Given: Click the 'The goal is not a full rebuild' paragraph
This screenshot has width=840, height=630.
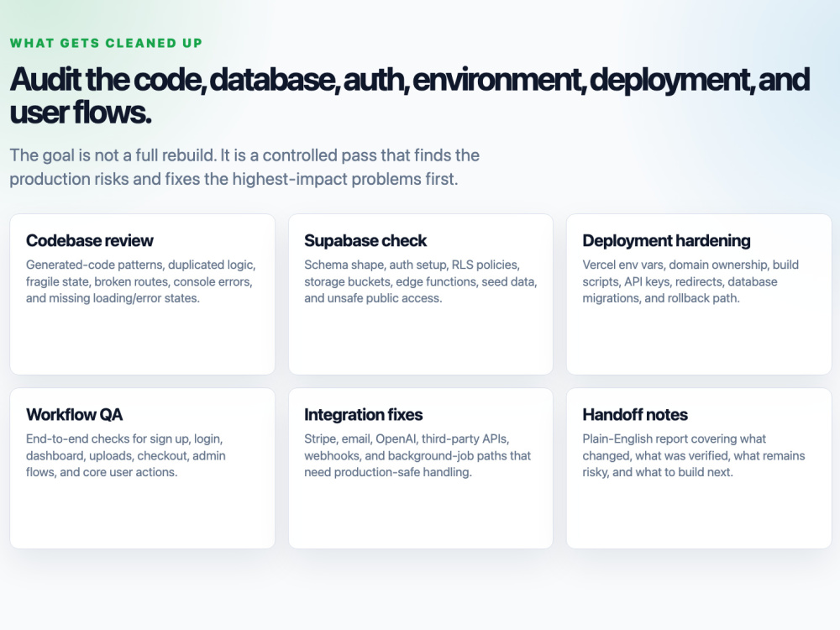Looking at the screenshot, I should [x=244, y=166].
